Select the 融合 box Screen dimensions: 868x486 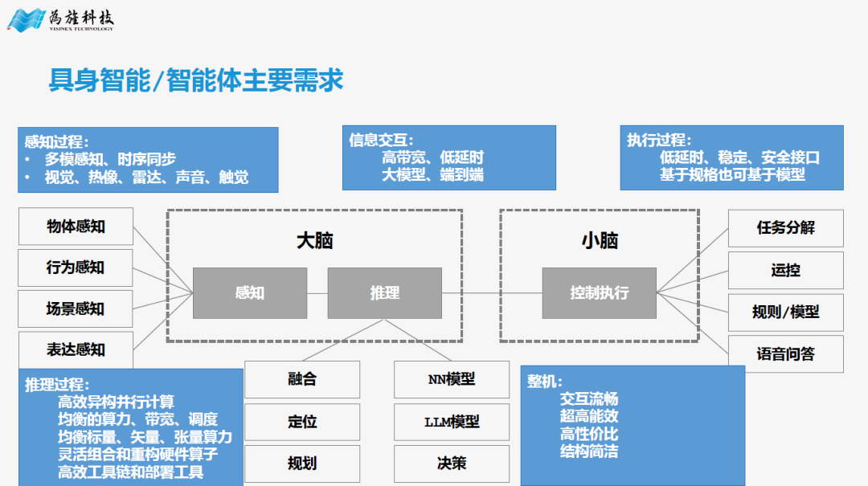point(302,380)
